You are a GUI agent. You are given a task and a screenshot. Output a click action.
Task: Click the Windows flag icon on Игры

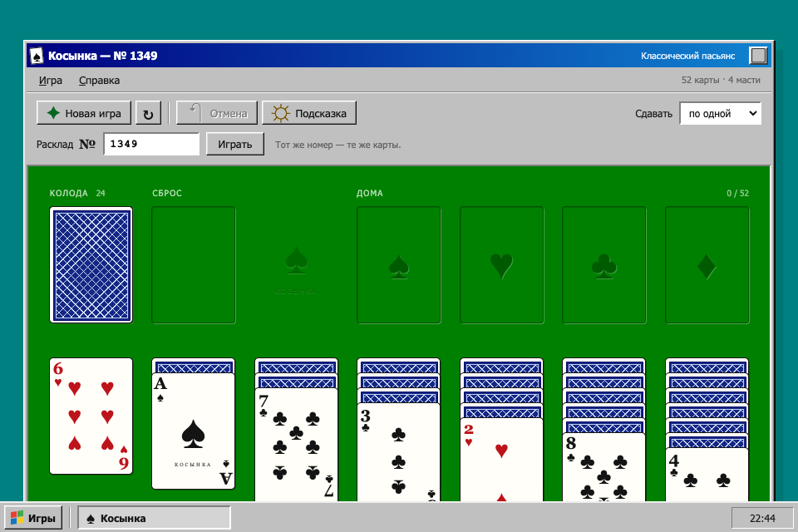click(x=17, y=518)
